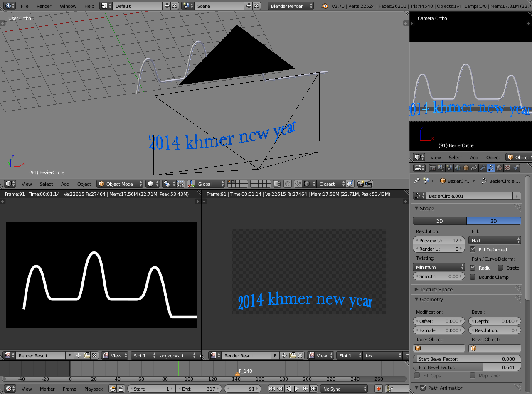Toggle the Radius checkbox under Path/Curve-Deform

coord(473,268)
